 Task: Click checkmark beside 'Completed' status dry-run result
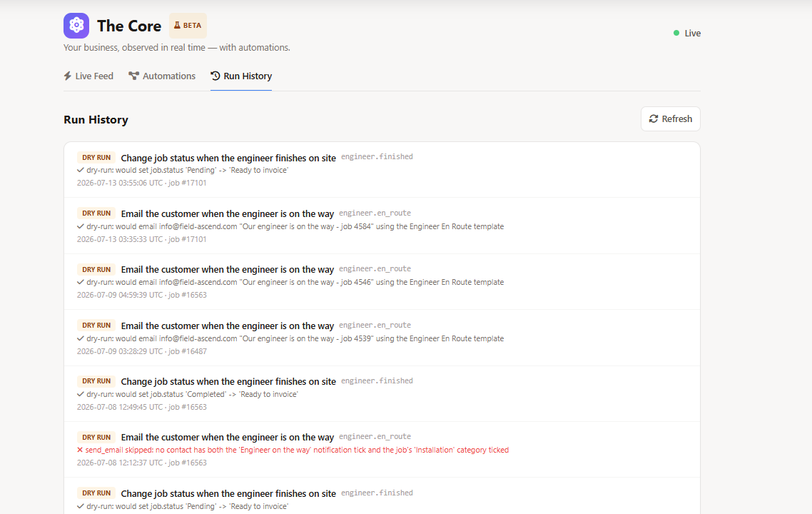tap(80, 394)
